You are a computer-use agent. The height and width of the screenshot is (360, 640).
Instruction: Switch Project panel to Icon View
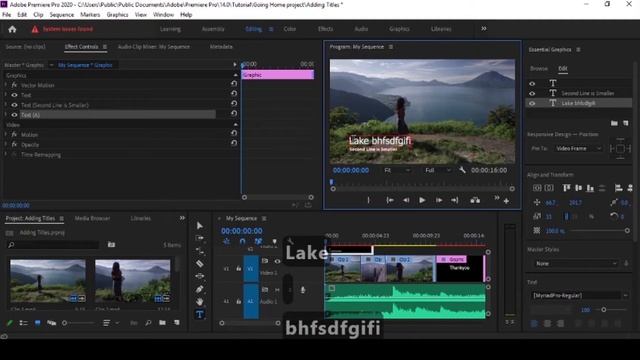(x=38, y=322)
